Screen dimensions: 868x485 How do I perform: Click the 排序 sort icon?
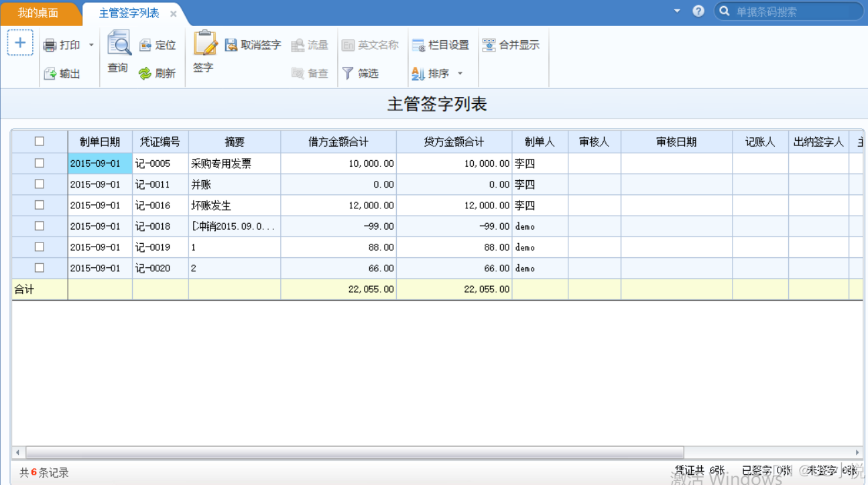click(x=418, y=73)
